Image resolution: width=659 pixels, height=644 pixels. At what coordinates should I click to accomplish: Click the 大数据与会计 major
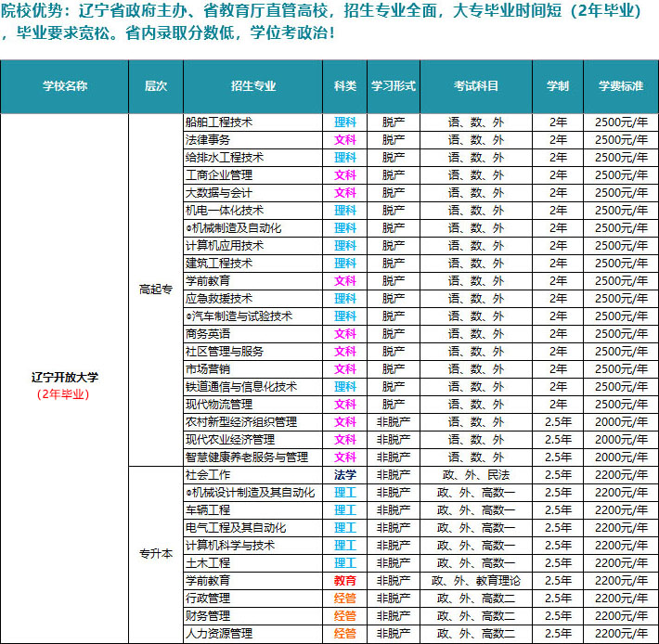click(219, 193)
